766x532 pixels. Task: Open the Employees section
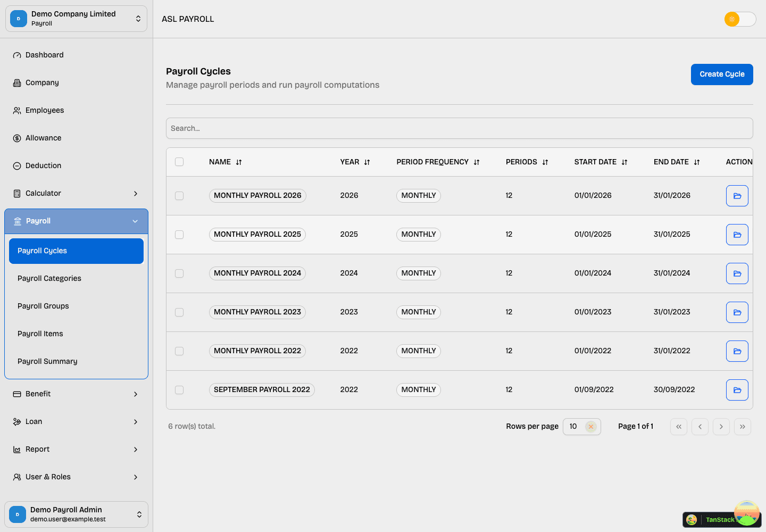(45, 110)
